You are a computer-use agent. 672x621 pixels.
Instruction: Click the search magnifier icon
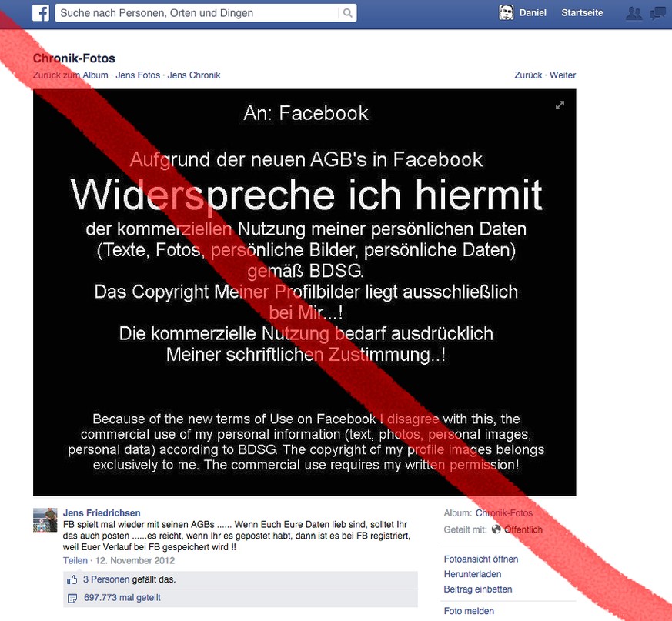coord(348,13)
